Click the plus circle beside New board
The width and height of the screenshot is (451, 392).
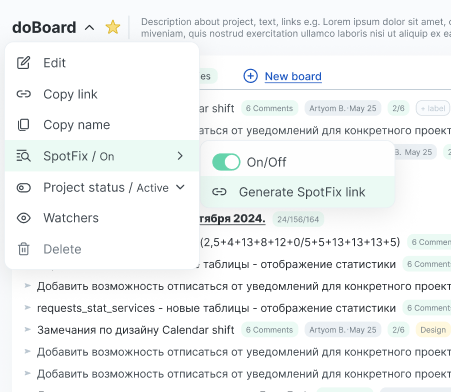(250, 76)
